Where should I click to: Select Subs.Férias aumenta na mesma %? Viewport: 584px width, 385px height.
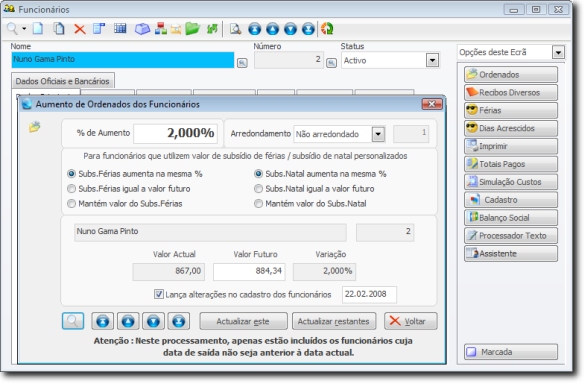(x=135, y=174)
